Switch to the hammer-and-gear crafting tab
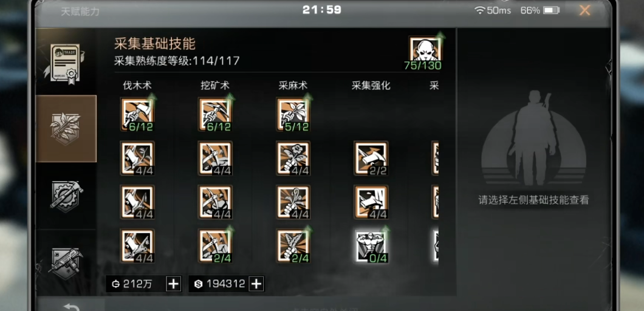 (66, 196)
